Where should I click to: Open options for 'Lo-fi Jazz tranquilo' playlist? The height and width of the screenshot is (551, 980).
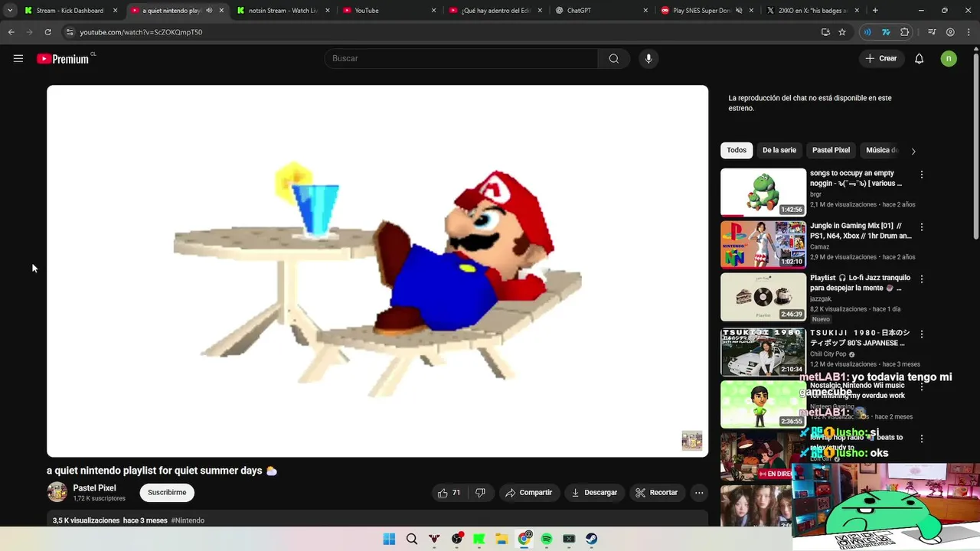pyautogui.click(x=922, y=279)
